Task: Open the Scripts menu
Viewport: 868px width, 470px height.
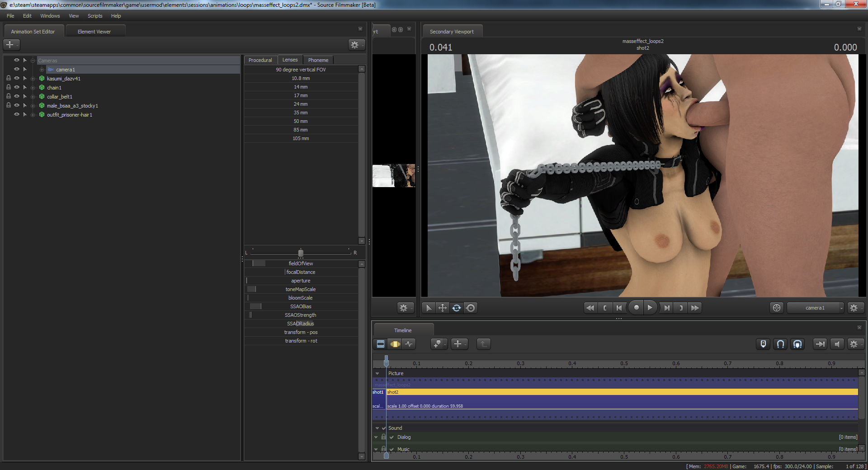Action: tap(95, 16)
